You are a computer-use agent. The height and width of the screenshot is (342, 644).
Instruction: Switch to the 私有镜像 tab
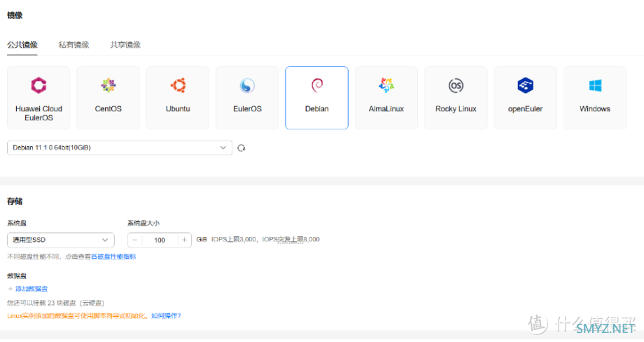pyautogui.click(x=73, y=45)
